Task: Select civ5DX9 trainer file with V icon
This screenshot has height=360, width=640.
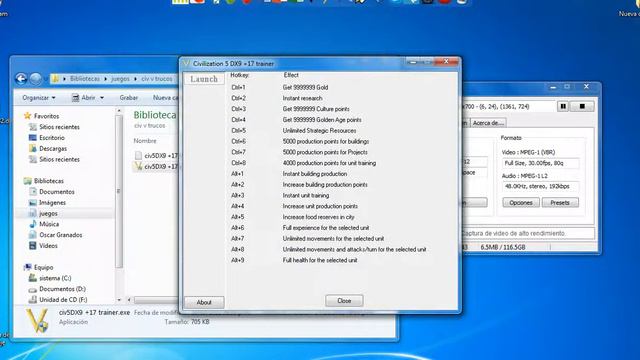Action: [x=156, y=167]
